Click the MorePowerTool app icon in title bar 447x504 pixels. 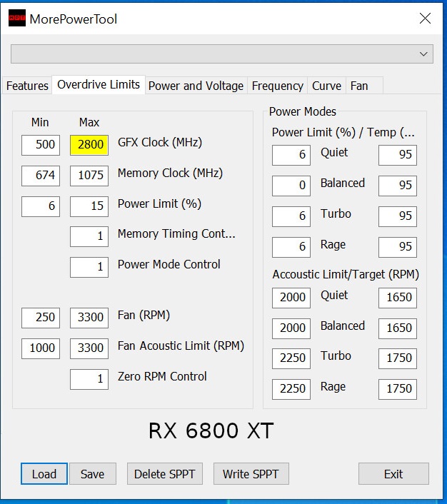point(16,18)
